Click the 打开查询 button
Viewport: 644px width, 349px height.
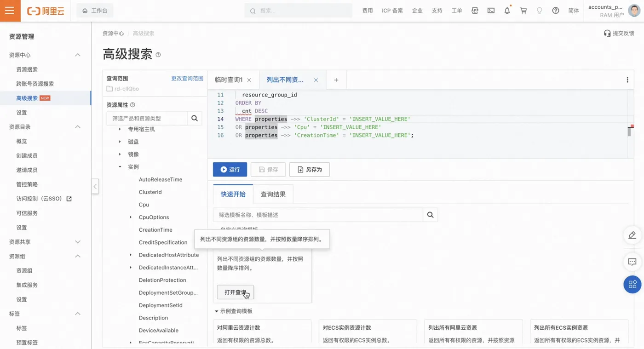point(235,292)
